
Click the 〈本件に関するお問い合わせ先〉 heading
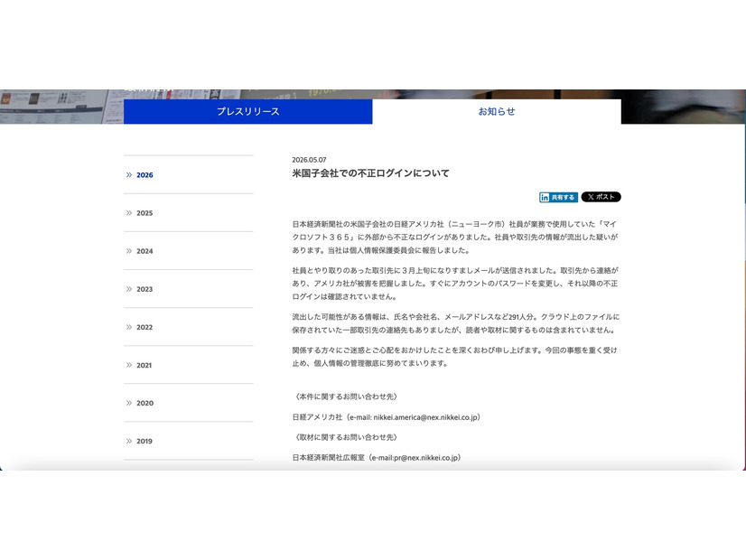coord(346,397)
